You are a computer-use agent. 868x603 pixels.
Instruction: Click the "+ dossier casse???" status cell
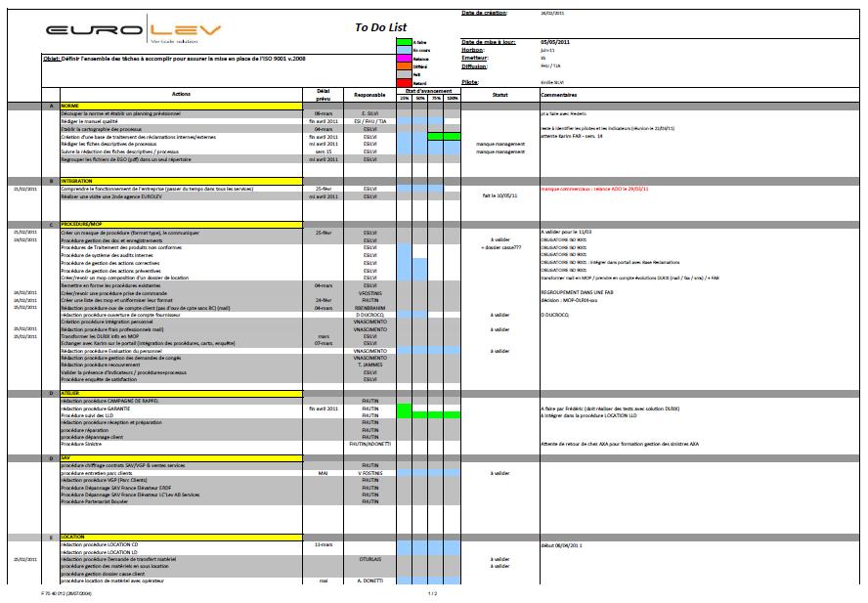pos(500,247)
